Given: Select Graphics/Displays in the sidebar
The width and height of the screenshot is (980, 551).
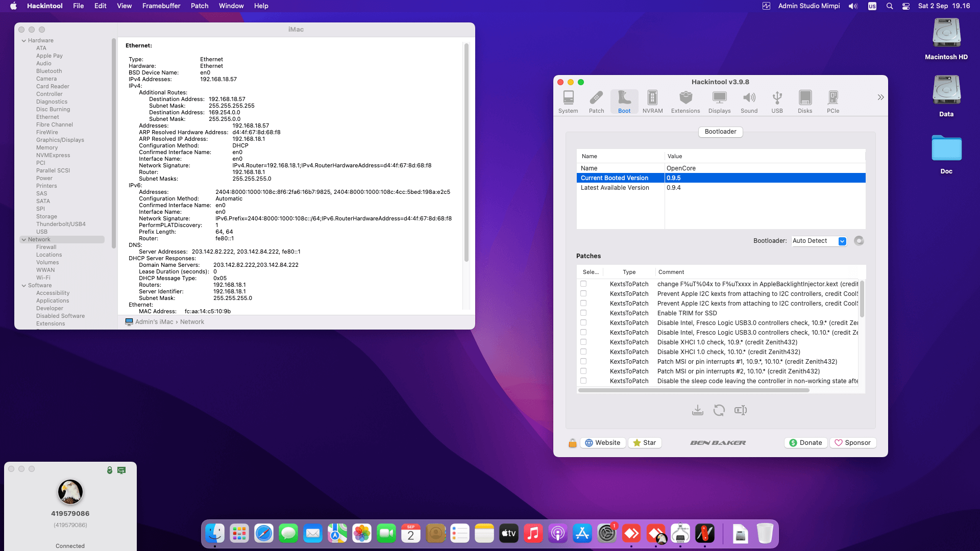Looking at the screenshot, I should [x=60, y=140].
